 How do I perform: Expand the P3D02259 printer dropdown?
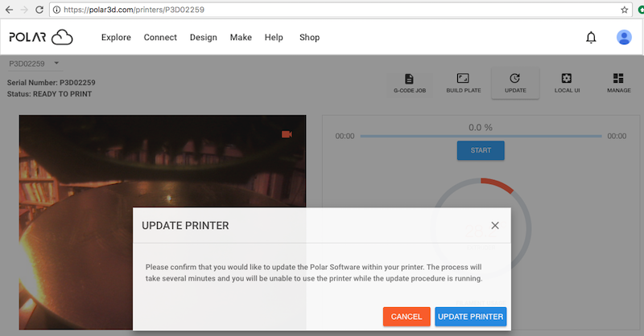[34, 64]
